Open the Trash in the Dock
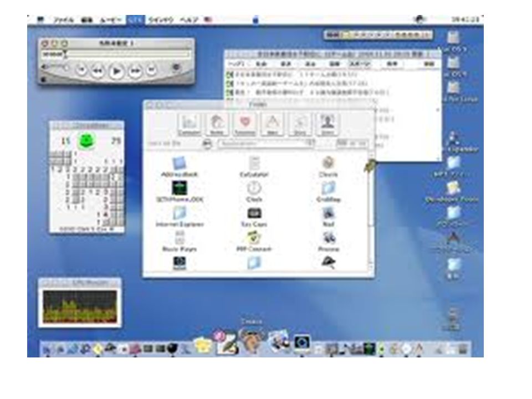 pos(463,349)
